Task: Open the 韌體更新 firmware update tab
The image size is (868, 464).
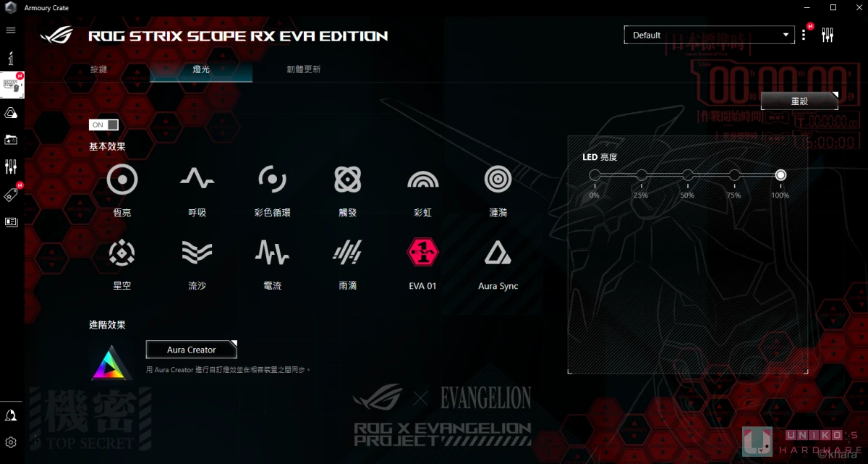Action: point(304,69)
